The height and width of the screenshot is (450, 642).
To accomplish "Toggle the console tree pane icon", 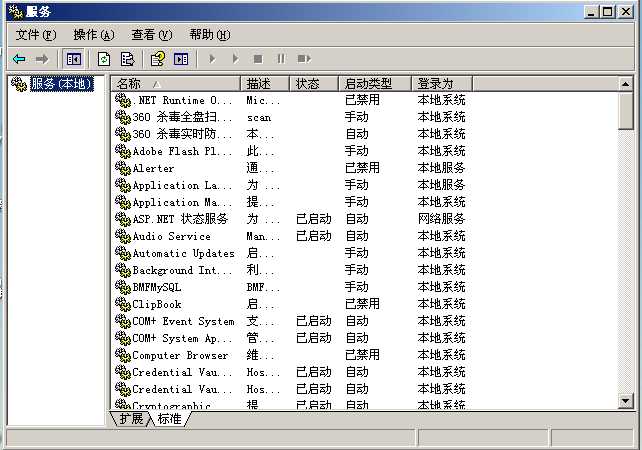I will coord(74,59).
